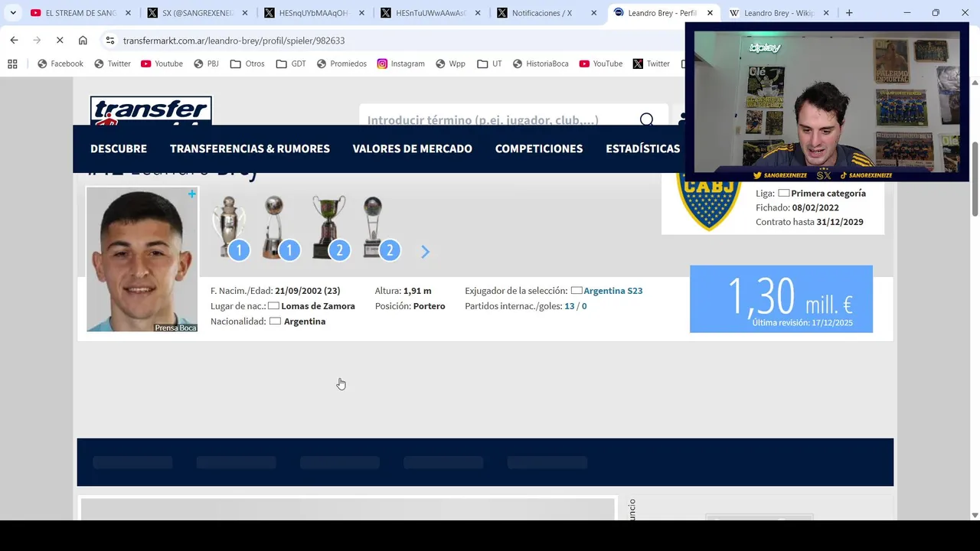Open the COMPETICIONES menu

[539, 148]
